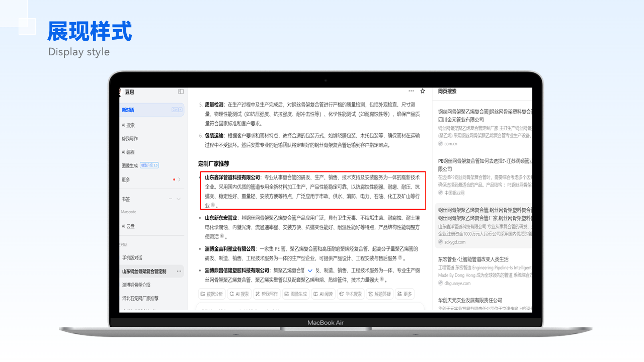644x362 pixels.
Task: Collapse the sidebar with the panel icon
Action: (x=181, y=92)
